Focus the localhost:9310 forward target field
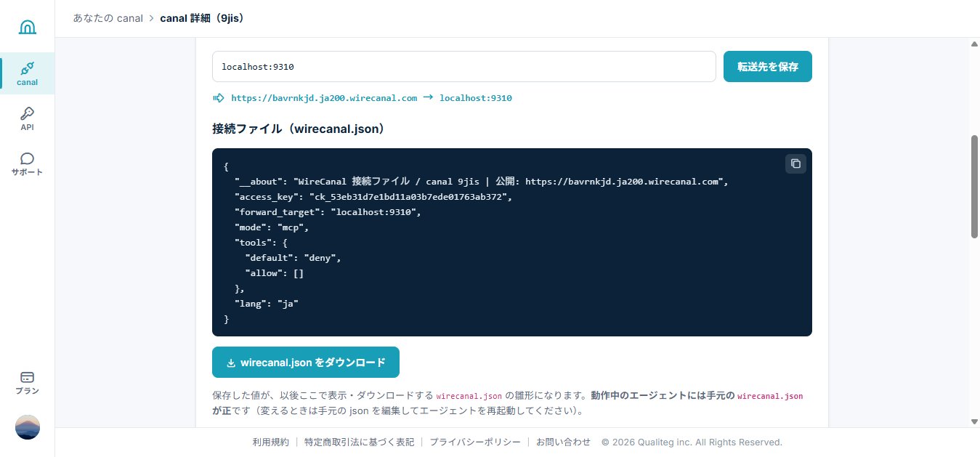Viewport: 980px width, 457px height. tap(464, 67)
